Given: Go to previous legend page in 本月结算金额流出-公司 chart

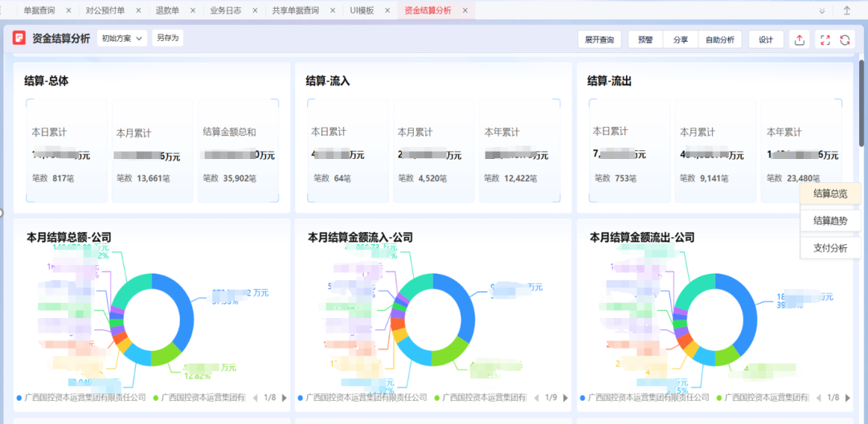Looking at the screenshot, I should click(818, 397).
